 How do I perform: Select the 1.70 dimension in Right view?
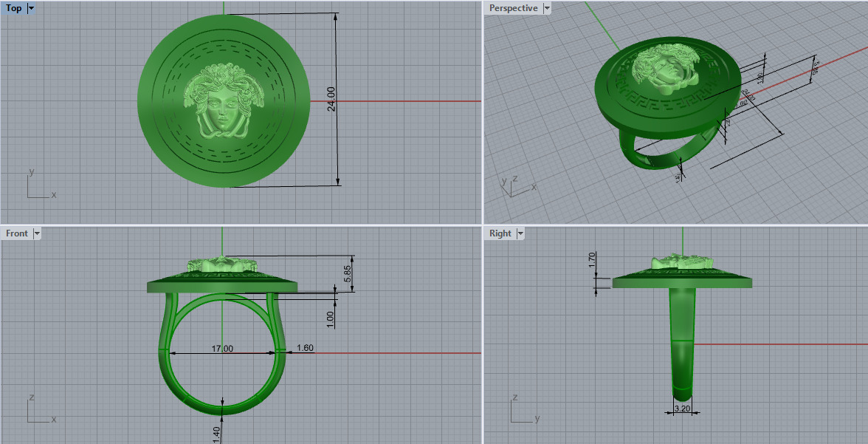(592, 261)
